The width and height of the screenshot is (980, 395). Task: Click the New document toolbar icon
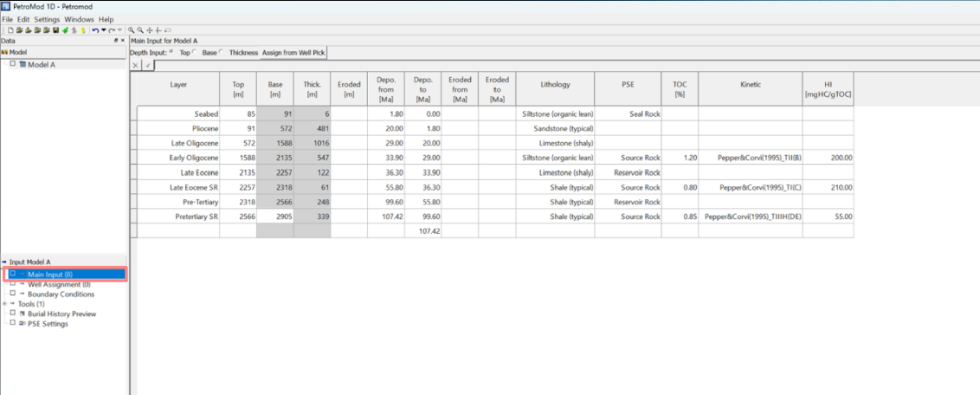(10, 30)
